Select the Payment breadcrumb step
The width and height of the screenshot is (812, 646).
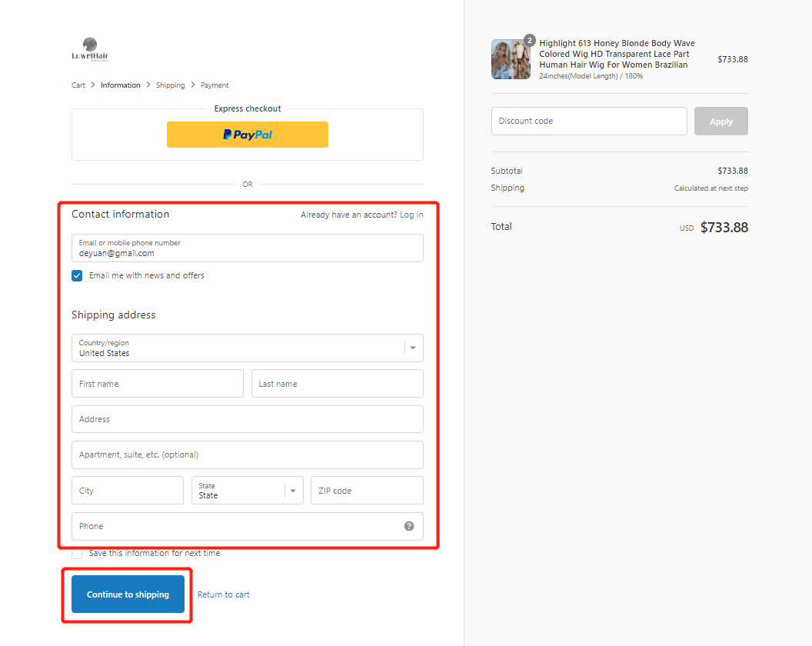[215, 85]
